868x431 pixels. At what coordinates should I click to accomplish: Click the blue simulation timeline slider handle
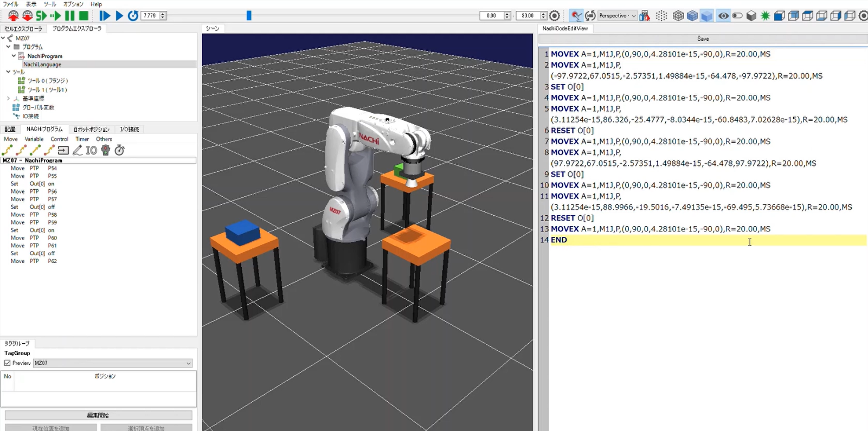pos(249,16)
